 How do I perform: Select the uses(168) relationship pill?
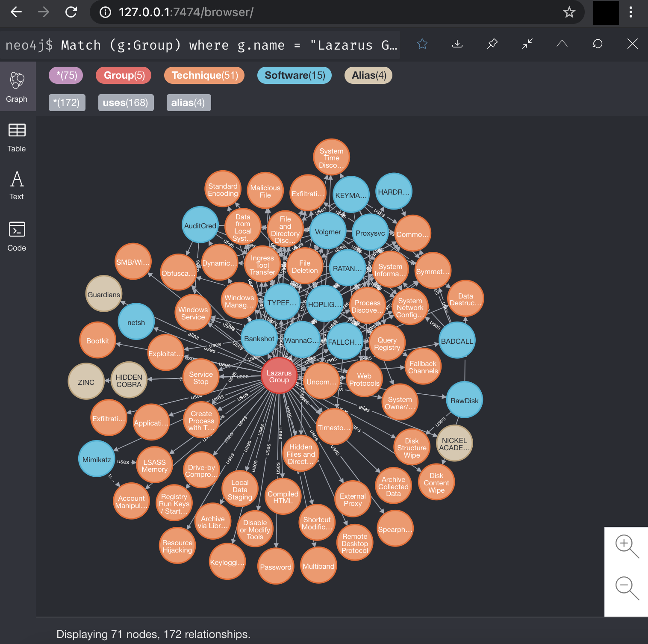point(126,103)
